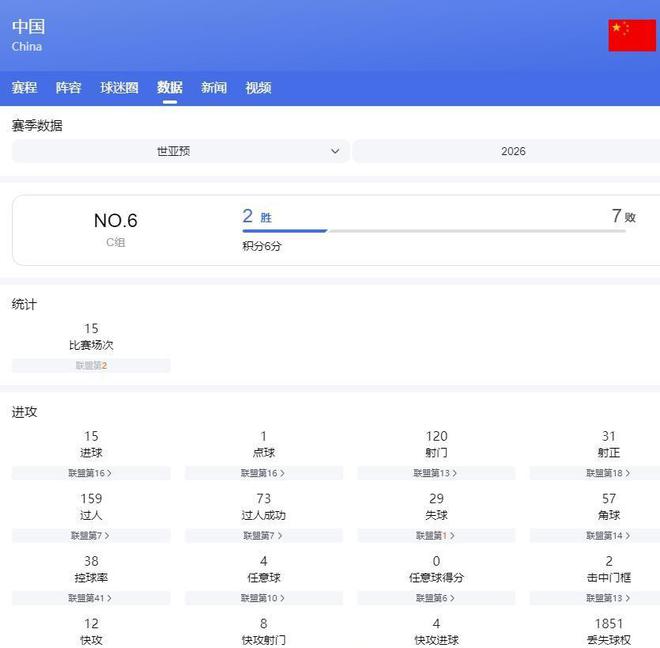View 角球 league ranking
This screenshot has height=648, width=660.
(x=608, y=536)
